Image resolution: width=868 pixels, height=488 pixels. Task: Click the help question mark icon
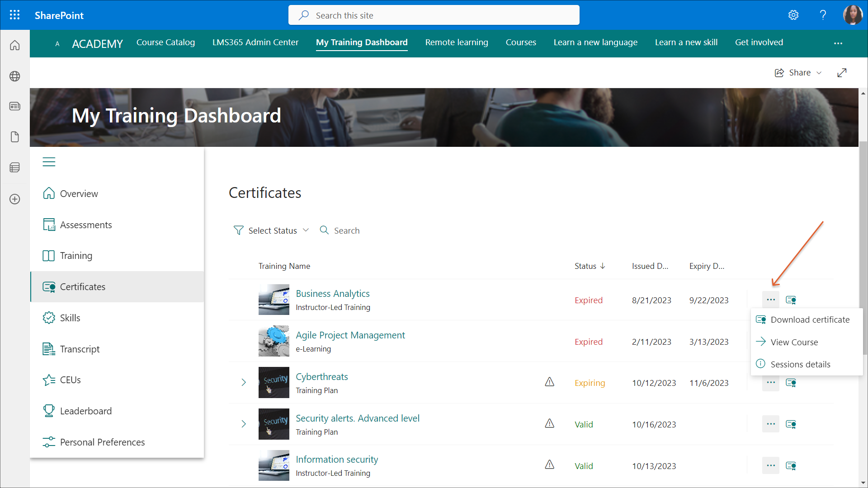(x=823, y=15)
